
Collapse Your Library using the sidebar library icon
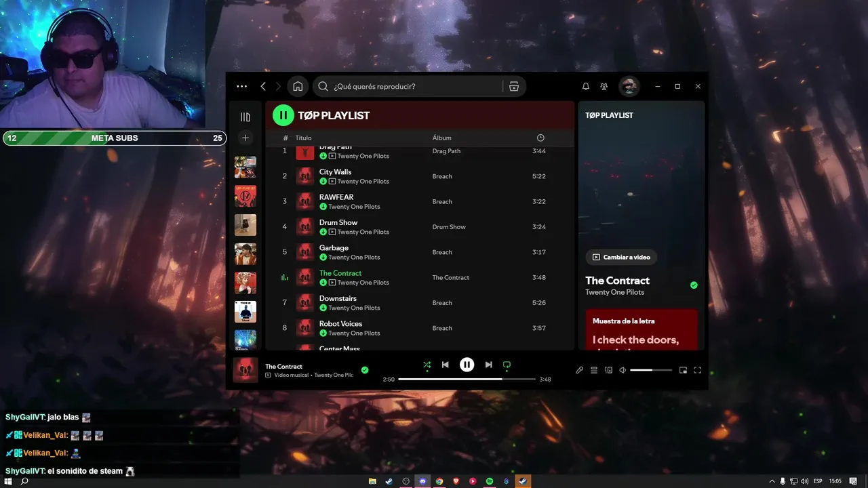click(x=245, y=117)
